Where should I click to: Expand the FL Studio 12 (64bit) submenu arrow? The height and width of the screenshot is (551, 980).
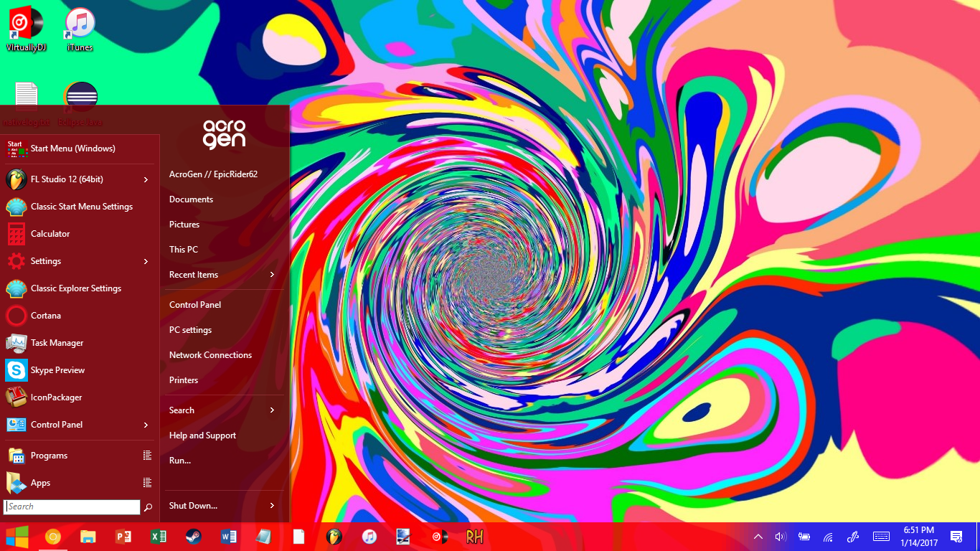146,179
